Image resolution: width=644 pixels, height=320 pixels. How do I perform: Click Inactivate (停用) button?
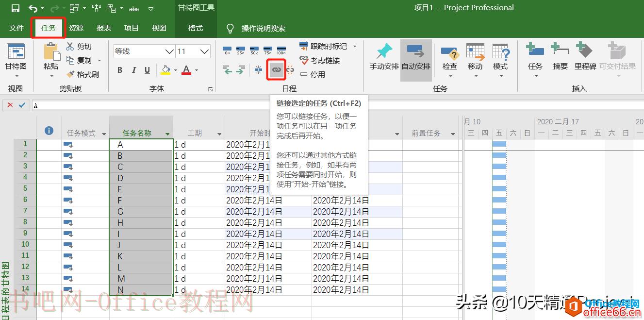313,74
